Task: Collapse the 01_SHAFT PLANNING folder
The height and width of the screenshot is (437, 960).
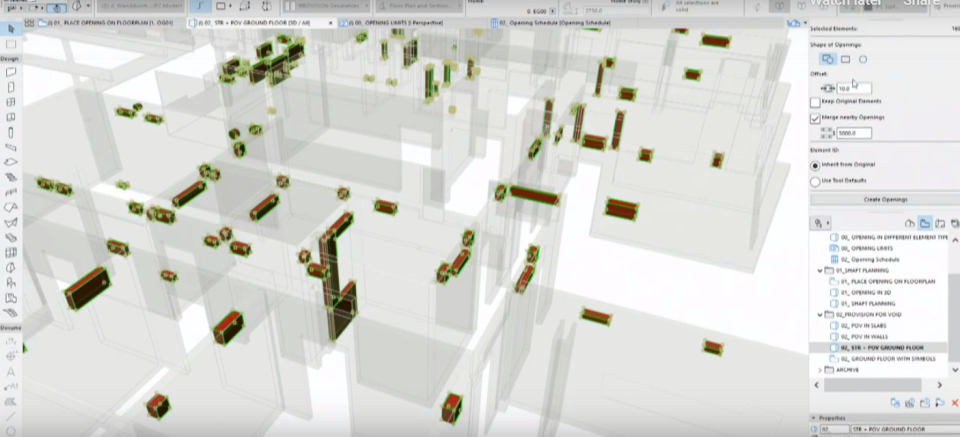Action: click(820, 271)
